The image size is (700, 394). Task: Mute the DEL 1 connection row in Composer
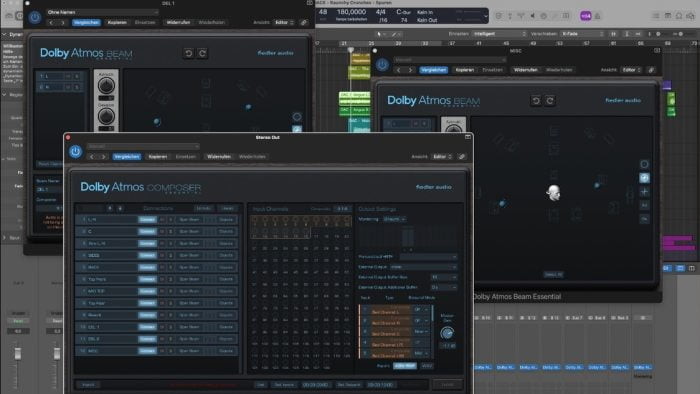click(162, 327)
